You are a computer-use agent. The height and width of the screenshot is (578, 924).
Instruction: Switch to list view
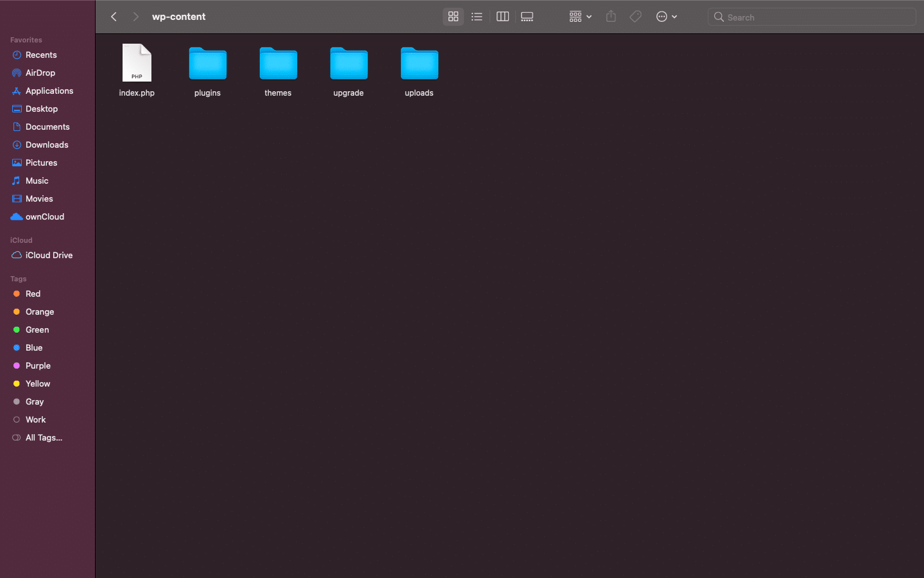coord(477,17)
